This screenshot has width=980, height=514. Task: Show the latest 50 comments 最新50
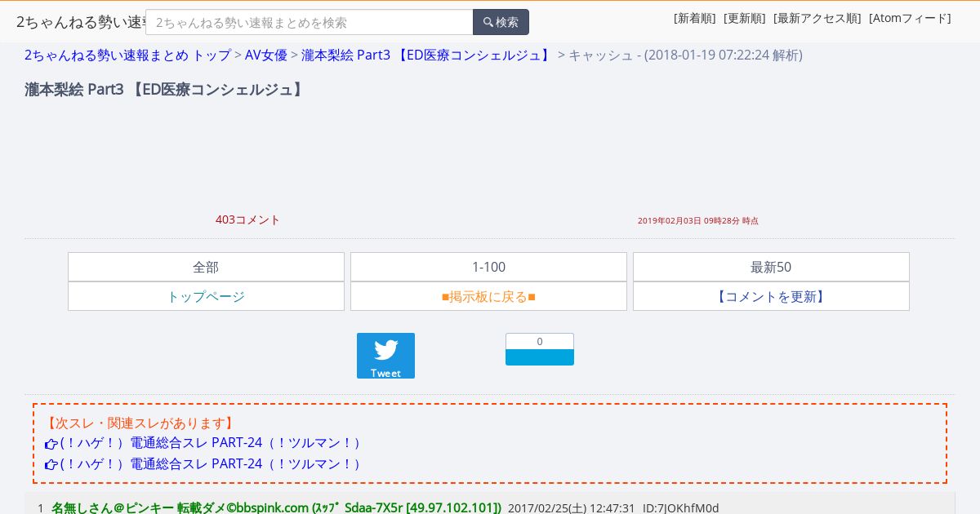click(771, 267)
